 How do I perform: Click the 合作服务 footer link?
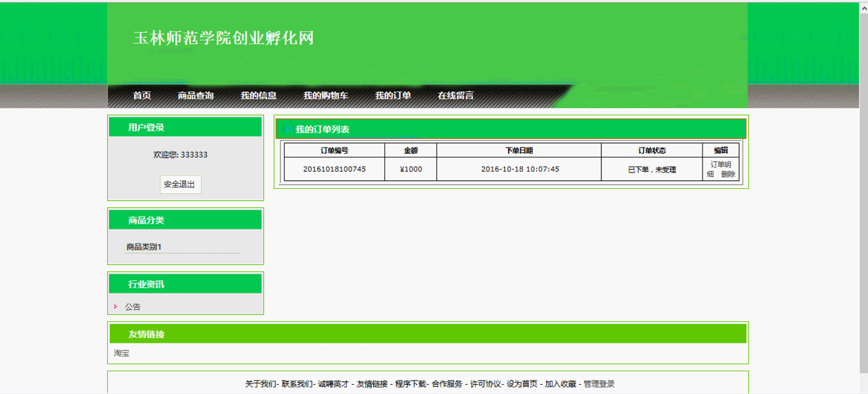(446, 384)
